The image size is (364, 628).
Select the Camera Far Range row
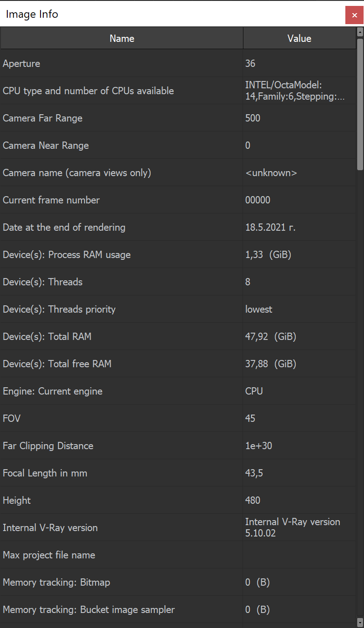(121, 118)
